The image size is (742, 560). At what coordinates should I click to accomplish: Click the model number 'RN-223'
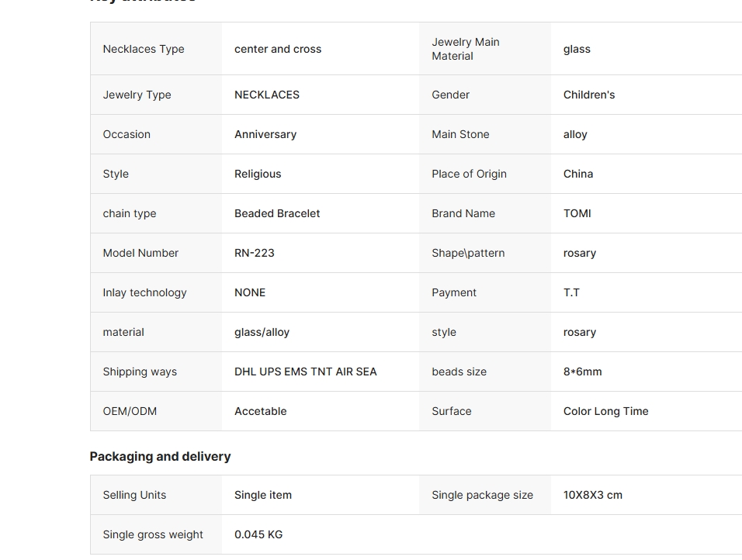255,253
